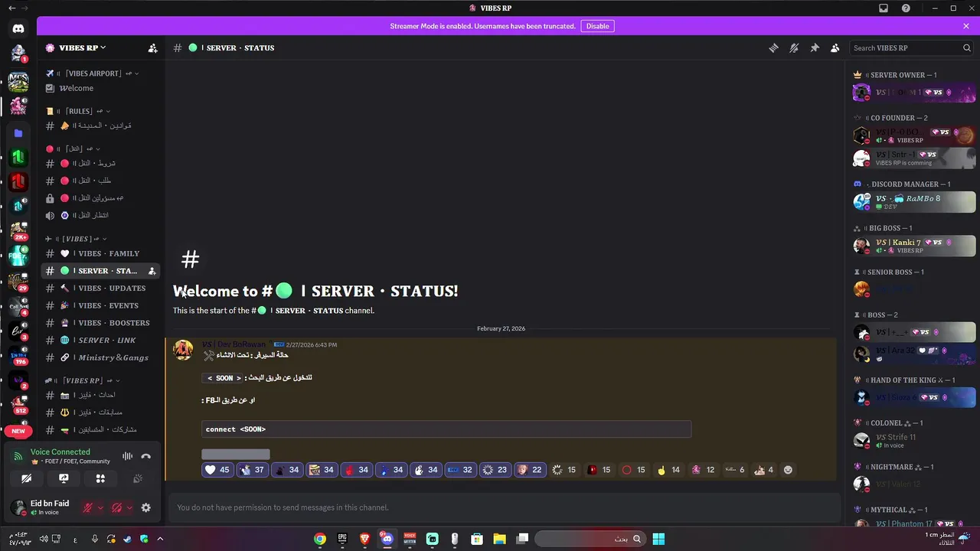Click create invite icon on SERVER STATUS channel
This screenshot has width=980, height=551.
(x=152, y=271)
